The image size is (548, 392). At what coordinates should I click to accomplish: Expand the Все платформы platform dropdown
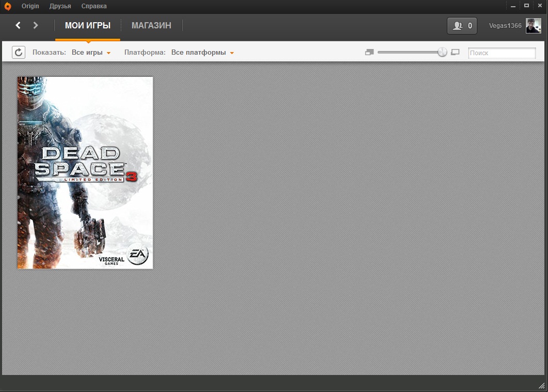pyautogui.click(x=202, y=53)
